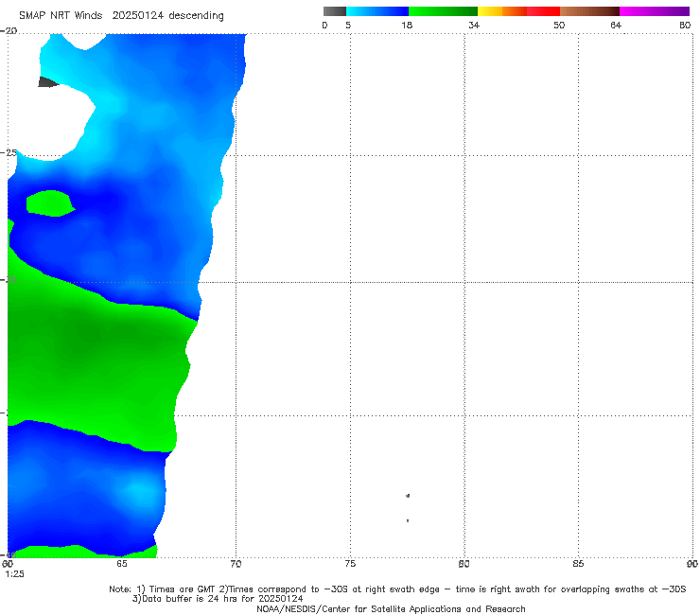
Task: Click the '3)Data buffer is 24 hrs' note
Action: click(218, 599)
